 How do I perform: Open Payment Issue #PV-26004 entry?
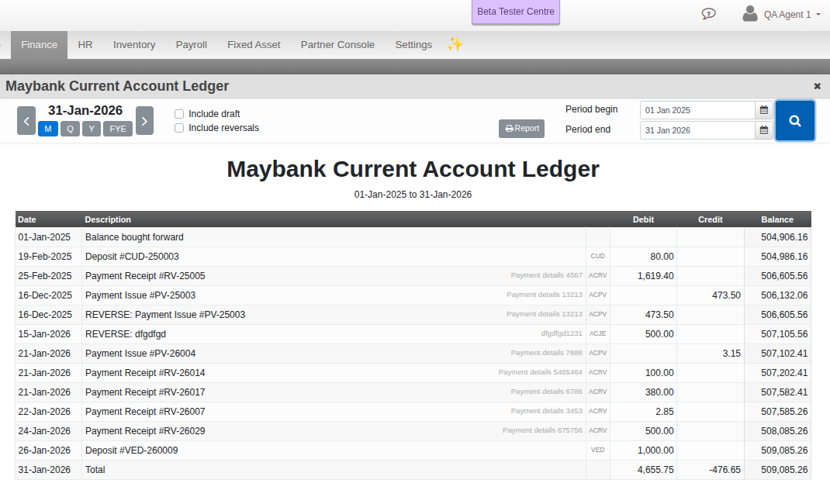[140, 354]
